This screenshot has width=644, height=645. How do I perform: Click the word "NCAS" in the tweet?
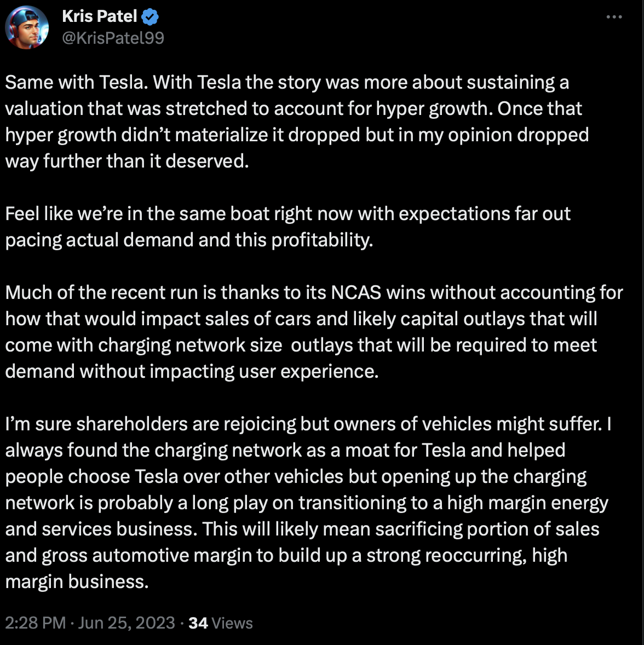tap(356, 292)
